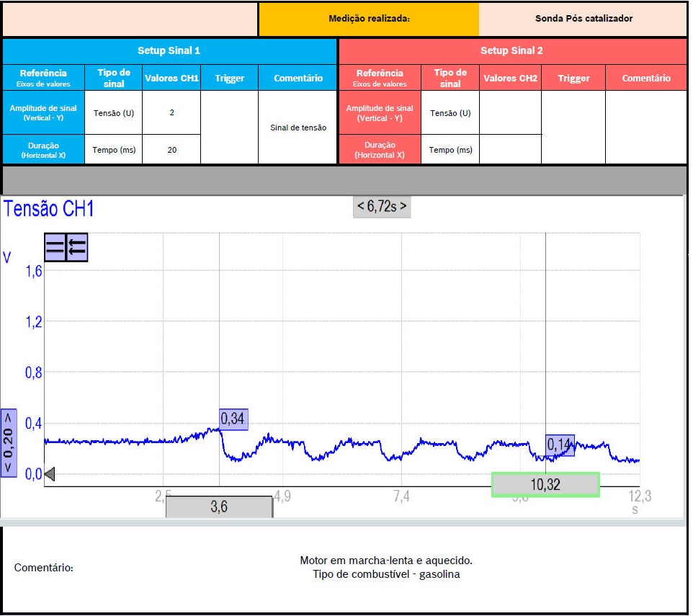Click the horizontal-lines icon above the V axis
Image resolution: width=693 pixels, height=616 pixels.
point(55,247)
